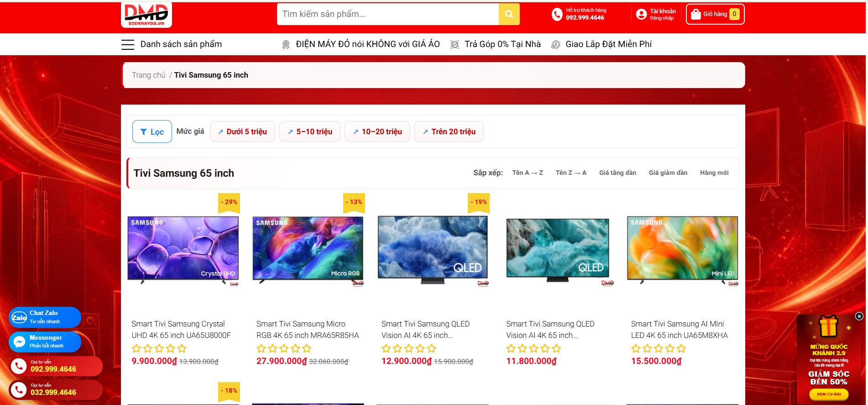Click the gift box promotion icon

point(828,327)
